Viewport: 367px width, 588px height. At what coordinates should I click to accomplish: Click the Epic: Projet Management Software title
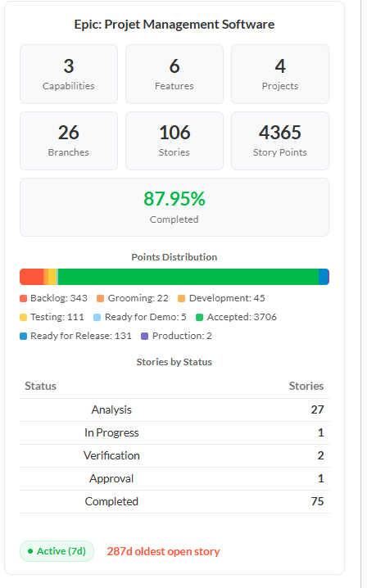(174, 25)
